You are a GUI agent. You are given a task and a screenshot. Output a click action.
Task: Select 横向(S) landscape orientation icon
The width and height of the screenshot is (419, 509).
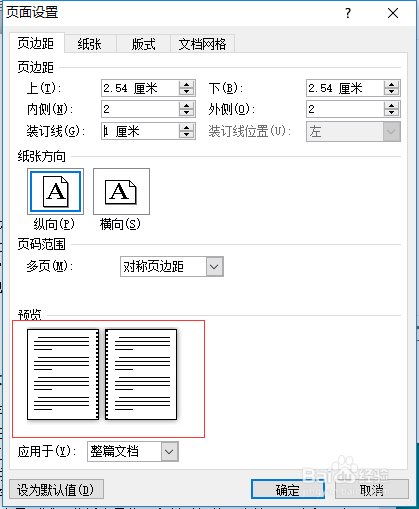tap(121, 192)
